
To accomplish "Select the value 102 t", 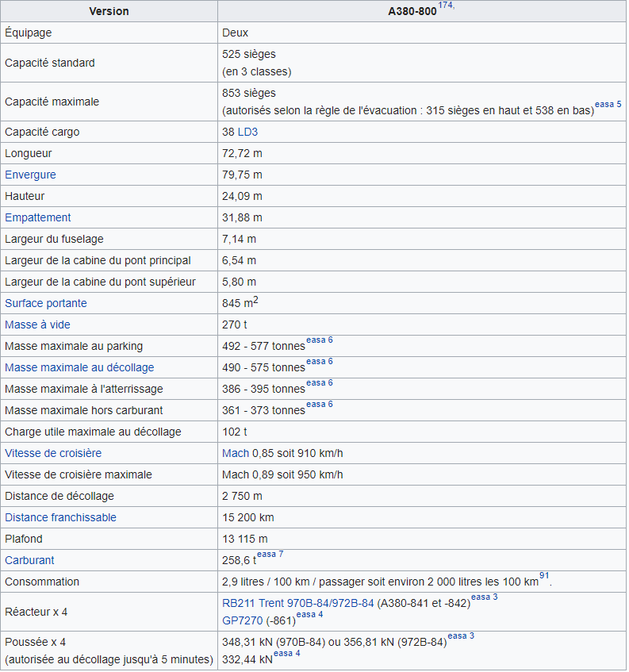I will 234,432.
